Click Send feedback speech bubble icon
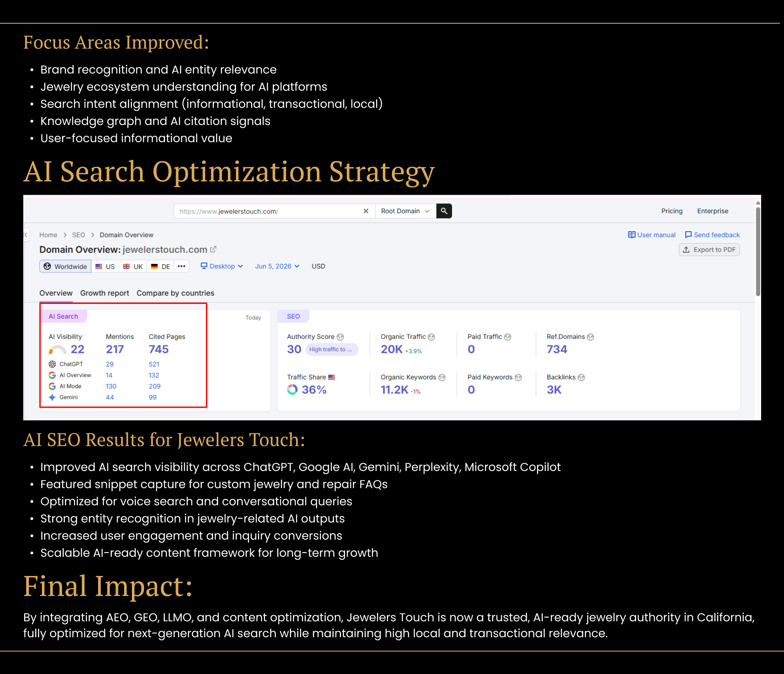 pyautogui.click(x=688, y=234)
